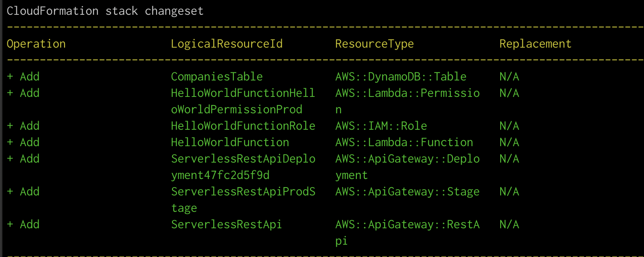Click the plus sign on ServerlessRestApi row
Screen dimensions: 644x257
pos(10,225)
